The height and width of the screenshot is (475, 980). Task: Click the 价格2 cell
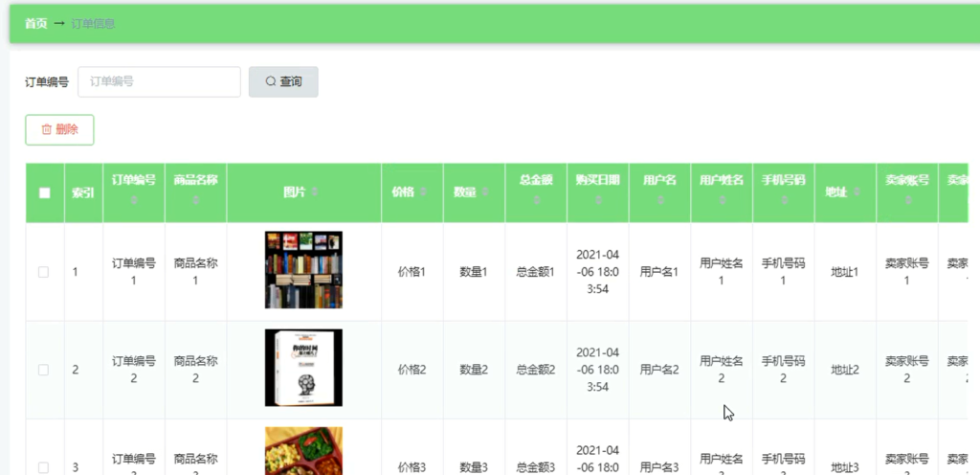(412, 370)
